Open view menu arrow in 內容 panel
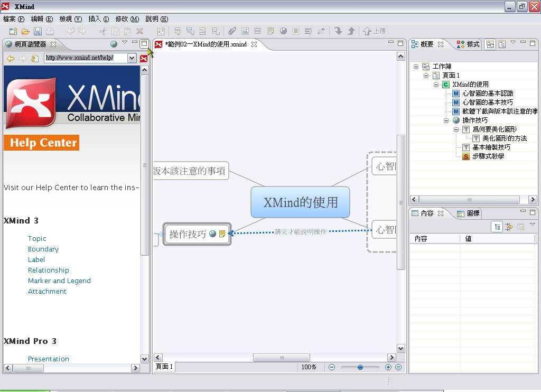 pos(533,225)
